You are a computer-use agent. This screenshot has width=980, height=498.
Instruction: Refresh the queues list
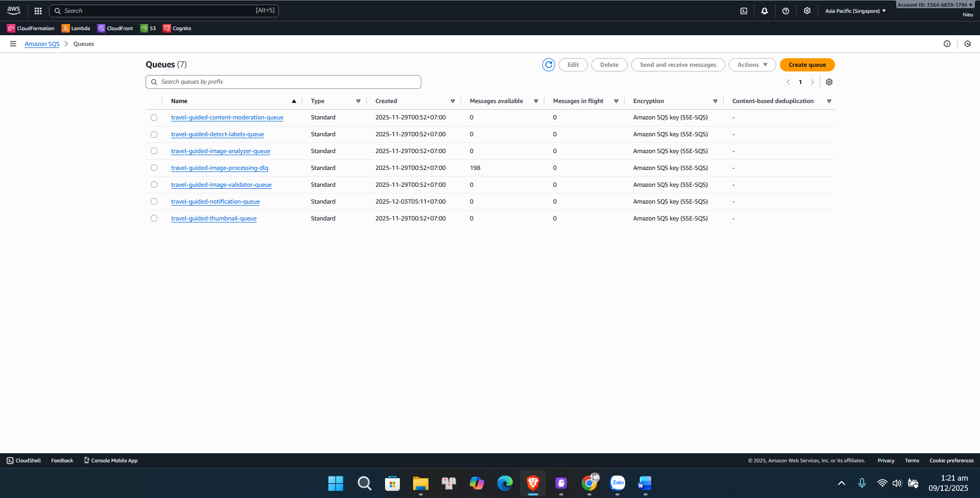(548, 65)
